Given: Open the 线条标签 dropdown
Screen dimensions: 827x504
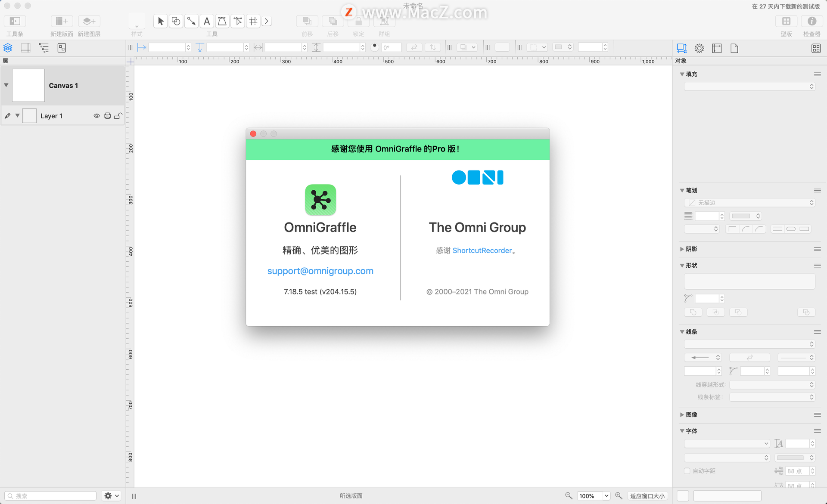Looking at the screenshot, I should tap(772, 397).
